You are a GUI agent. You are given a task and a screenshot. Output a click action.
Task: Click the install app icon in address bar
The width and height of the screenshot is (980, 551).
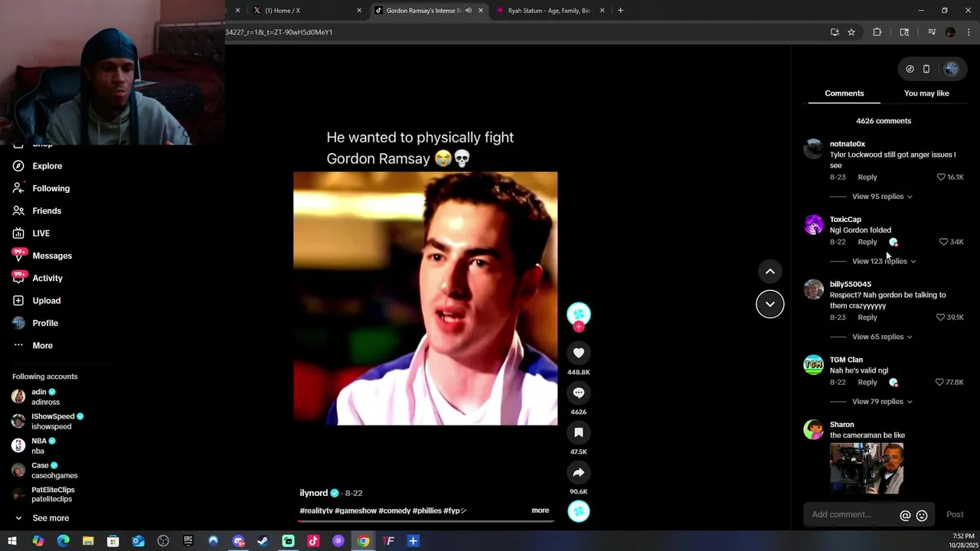[x=835, y=32]
